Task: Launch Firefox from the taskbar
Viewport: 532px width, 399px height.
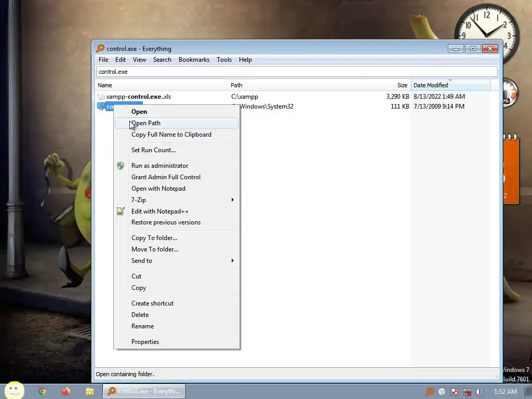Action: pyautogui.click(x=66, y=391)
